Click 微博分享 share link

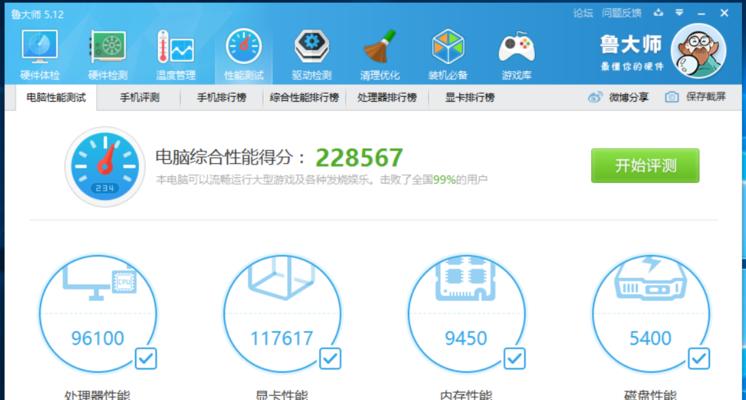[x=628, y=97]
